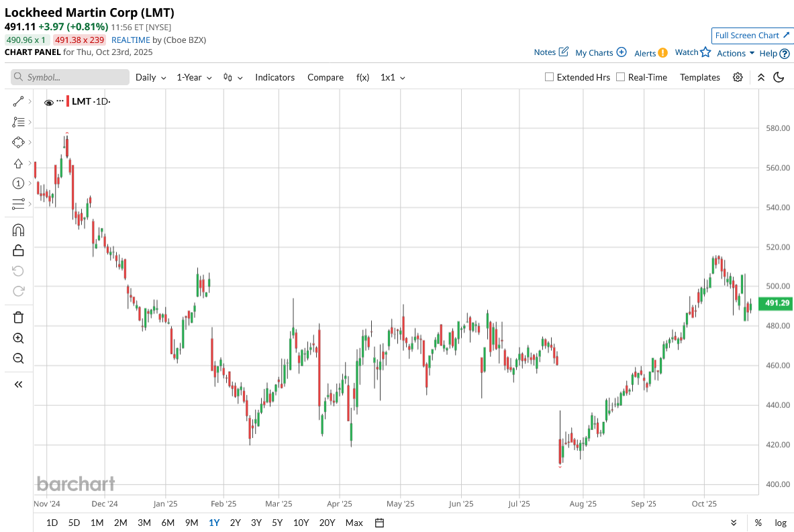
Task: Select the 20Y range
Action: click(327, 523)
